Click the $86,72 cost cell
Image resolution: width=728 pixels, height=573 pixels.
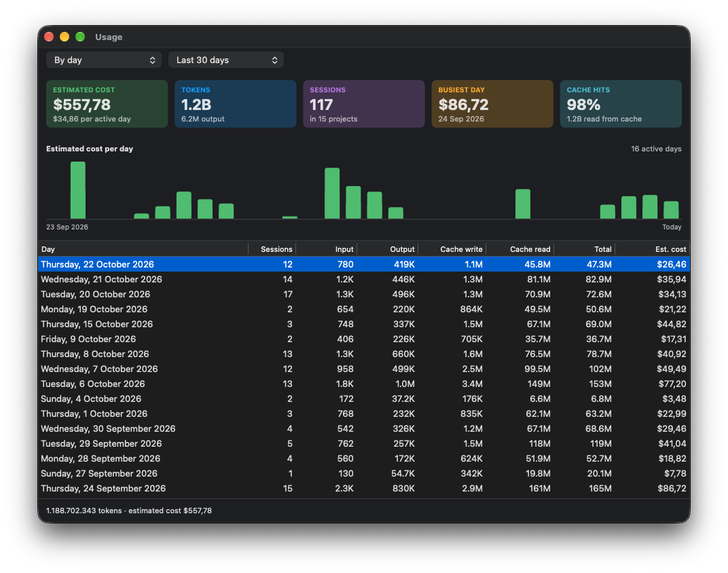click(x=672, y=489)
